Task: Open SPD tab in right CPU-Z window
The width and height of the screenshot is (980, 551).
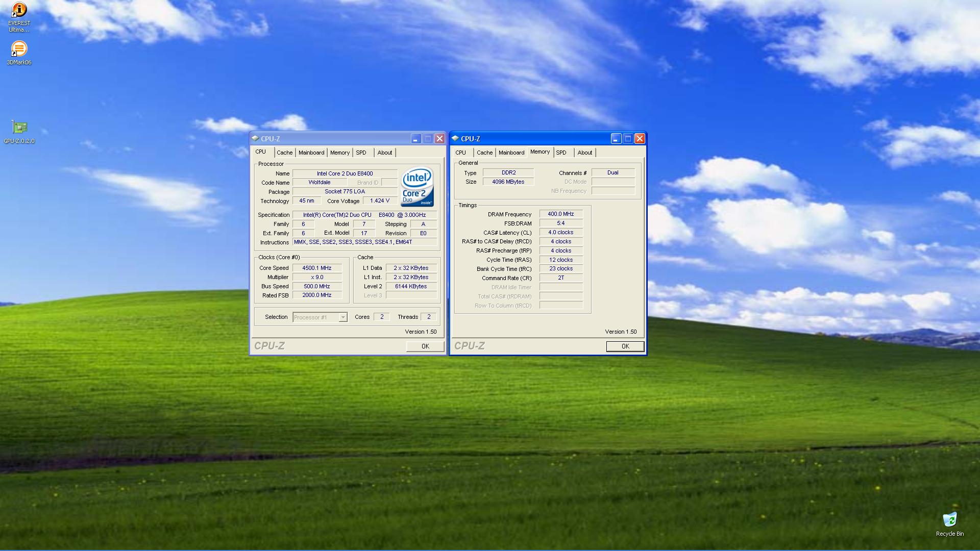Action: pos(561,153)
